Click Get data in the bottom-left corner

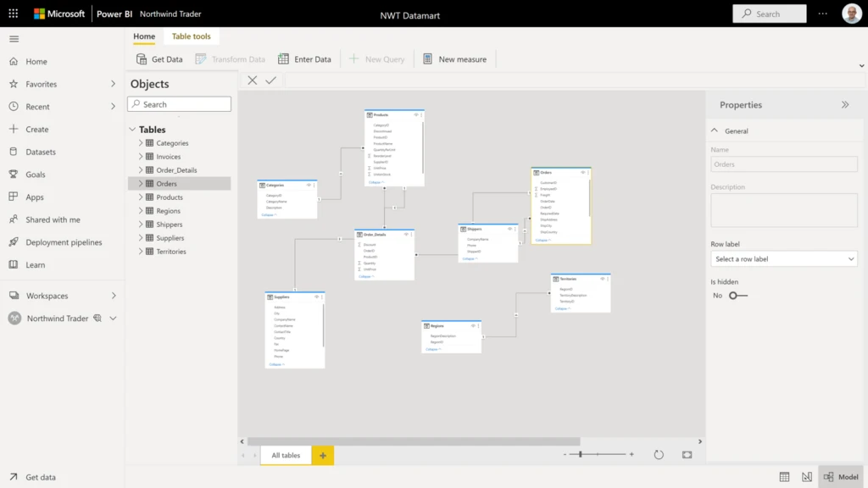click(x=40, y=476)
